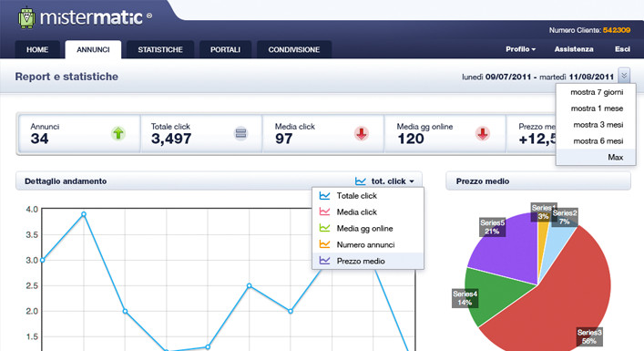Click the Prezzo medio pie panel title
This screenshot has width=644, height=351.
[483, 181]
